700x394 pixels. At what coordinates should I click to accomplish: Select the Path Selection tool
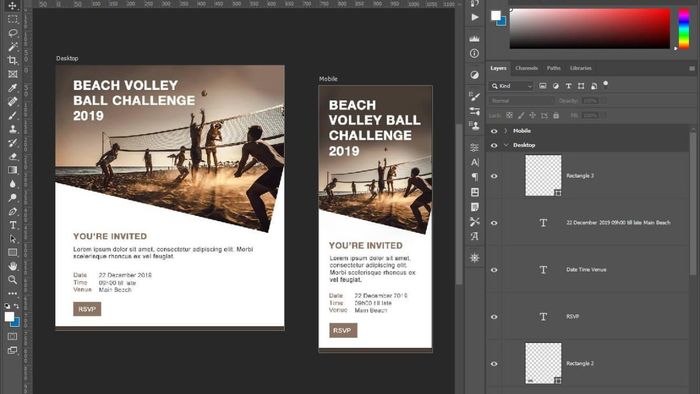pos(12,239)
